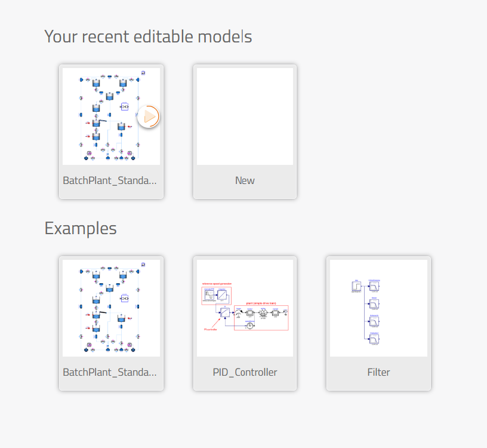Open the recent BatchPlant_Standa... model thumbnail
The width and height of the screenshot is (487, 448).
pos(111,116)
